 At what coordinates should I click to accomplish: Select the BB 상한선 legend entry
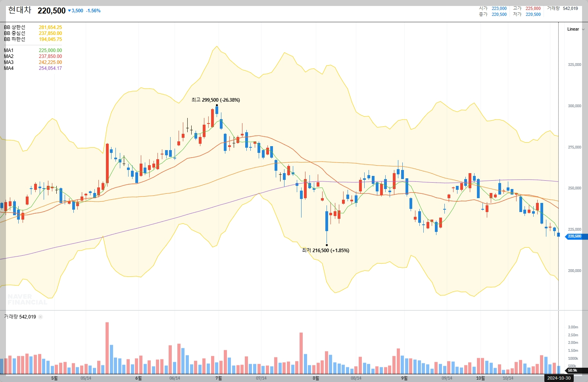click(x=15, y=27)
